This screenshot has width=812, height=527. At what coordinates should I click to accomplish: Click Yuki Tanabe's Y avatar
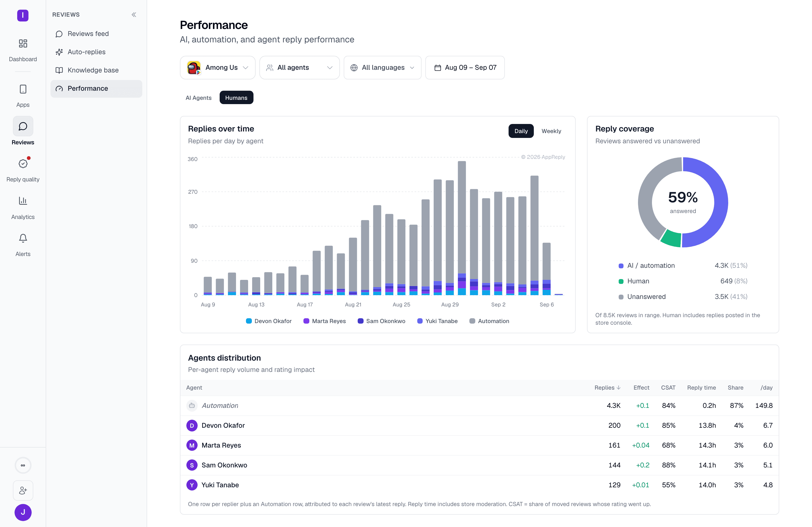tap(192, 485)
